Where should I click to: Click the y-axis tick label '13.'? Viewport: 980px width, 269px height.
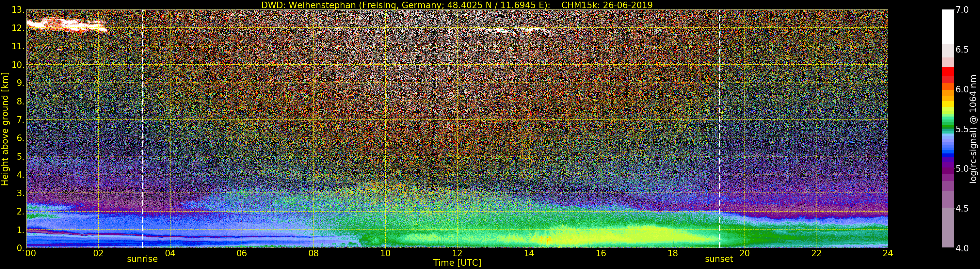click(18, 10)
